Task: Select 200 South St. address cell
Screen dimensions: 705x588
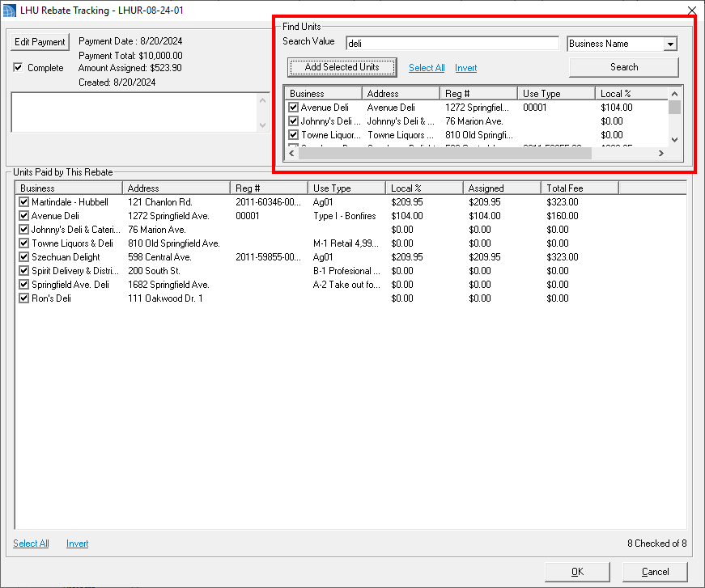Action: tap(154, 271)
